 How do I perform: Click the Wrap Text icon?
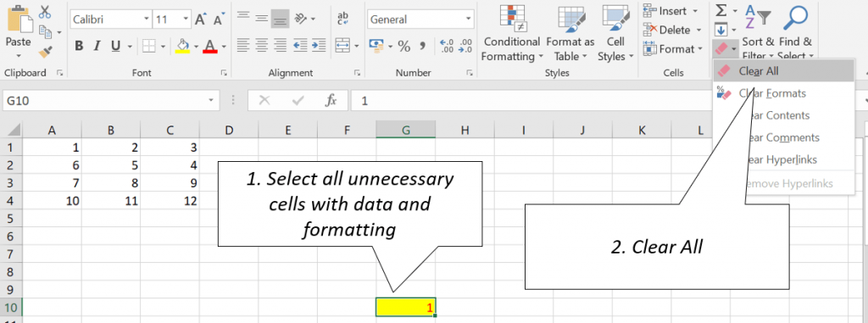[343, 19]
